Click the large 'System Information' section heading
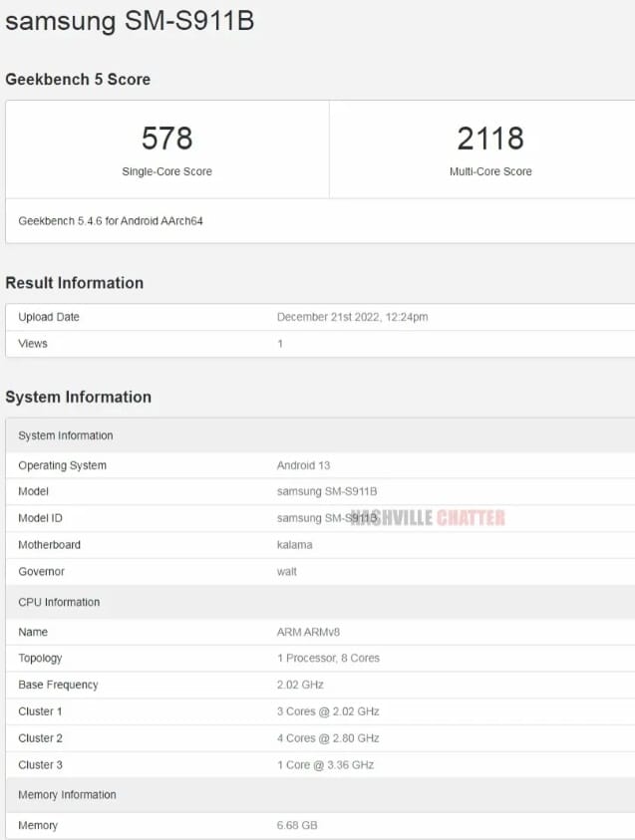 [x=78, y=397]
